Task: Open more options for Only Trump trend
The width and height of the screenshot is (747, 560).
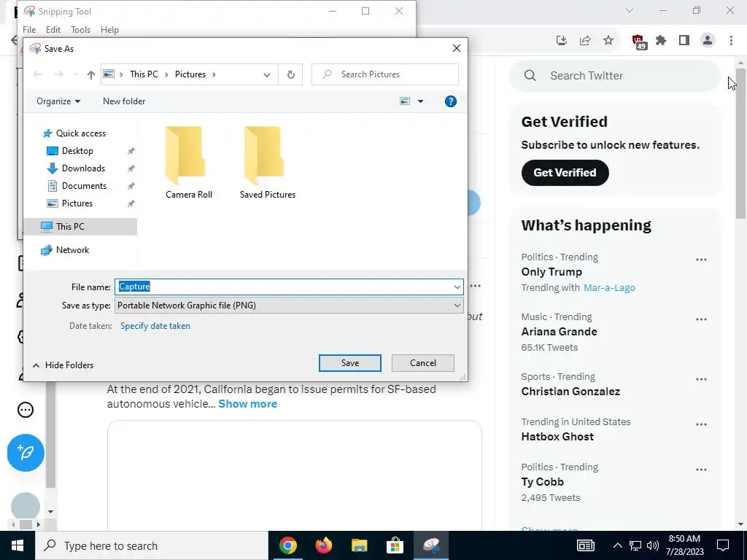Action: click(x=701, y=260)
